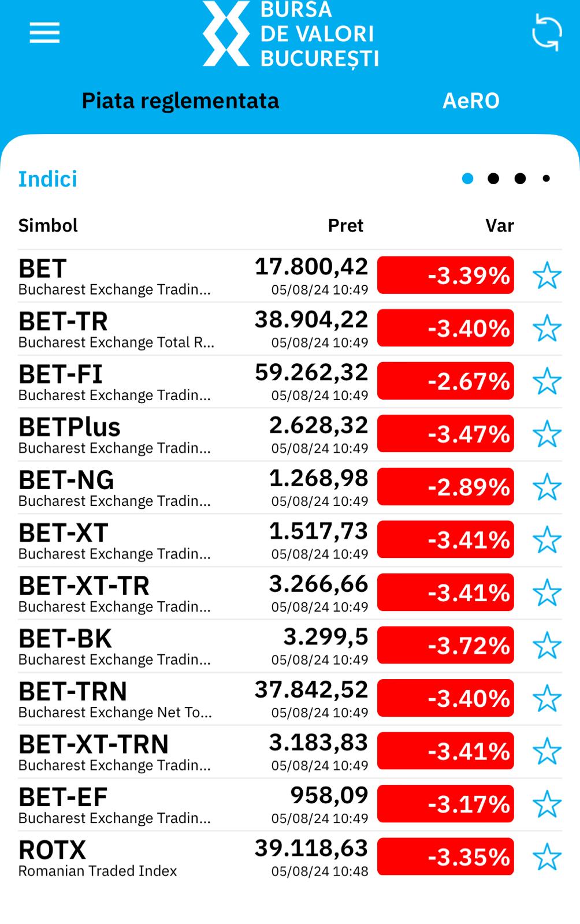Mark BET-BK as favorite star
Viewport: 580px width, 924px height.
click(546, 646)
